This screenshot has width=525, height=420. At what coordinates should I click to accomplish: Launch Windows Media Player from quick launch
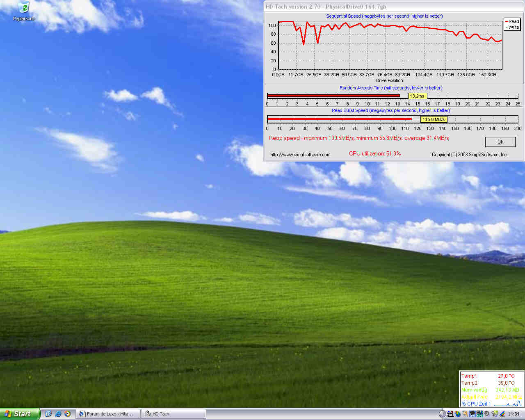coord(68,414)
